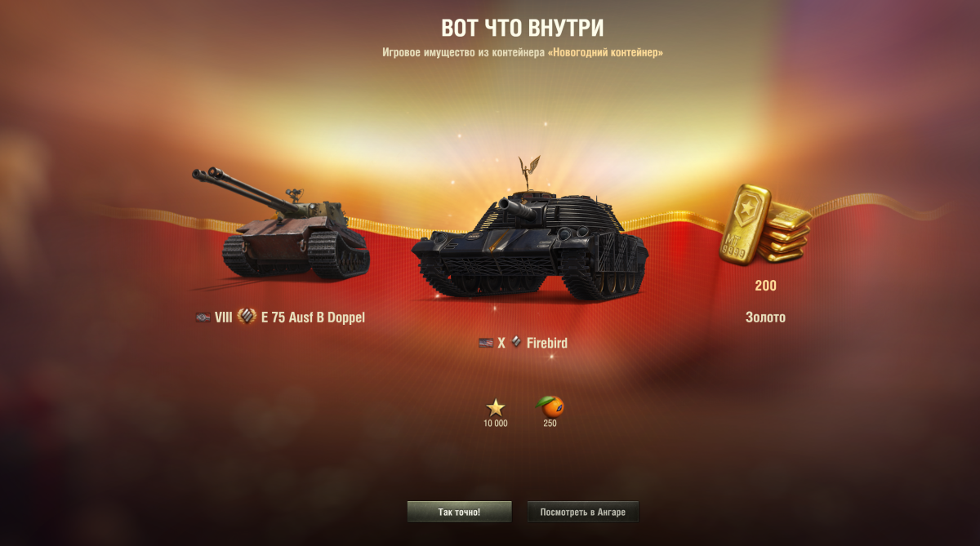Click the Firebird name label
The height and width of the screenshot is (546, 980).
point(547,344)
